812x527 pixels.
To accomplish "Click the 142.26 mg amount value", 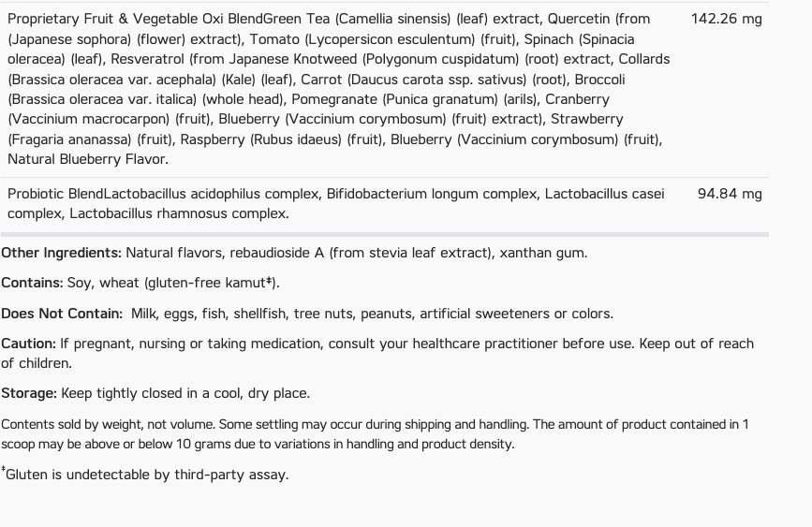I will (x=726, y=19).
